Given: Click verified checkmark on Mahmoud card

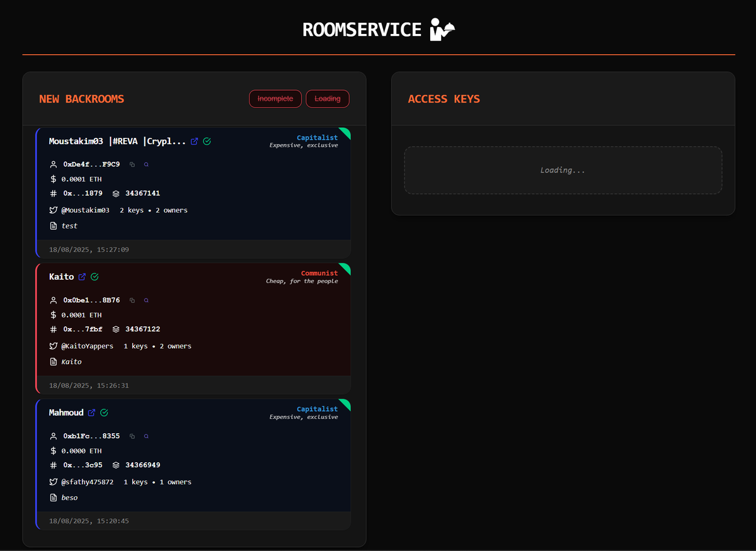Looking at the screenshot, I should [104, 412].
